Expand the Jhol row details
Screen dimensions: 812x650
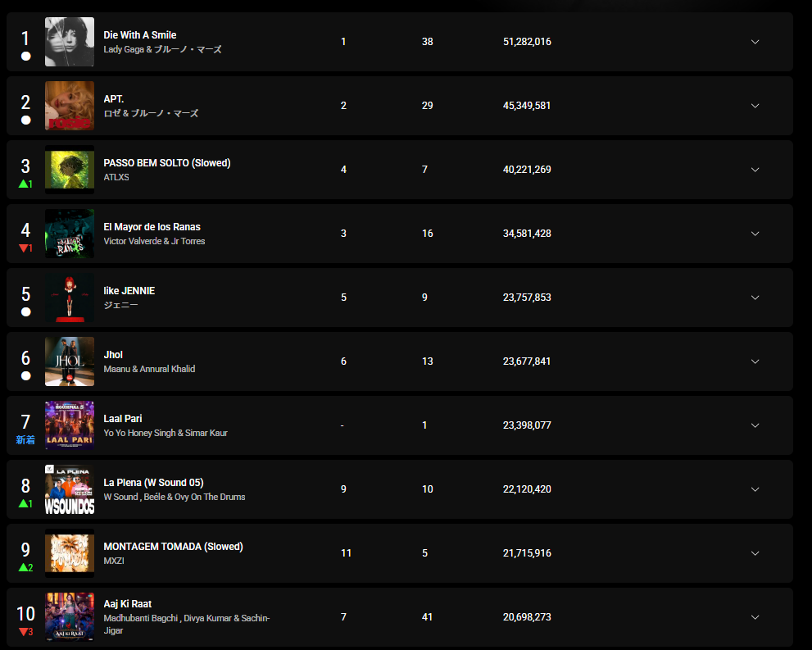755,361
